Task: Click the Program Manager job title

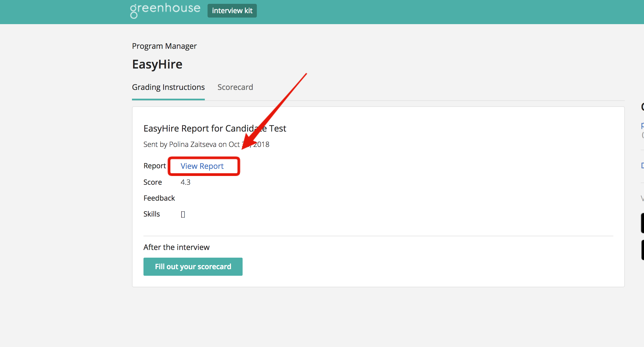Action: click(x=164, y=46)
